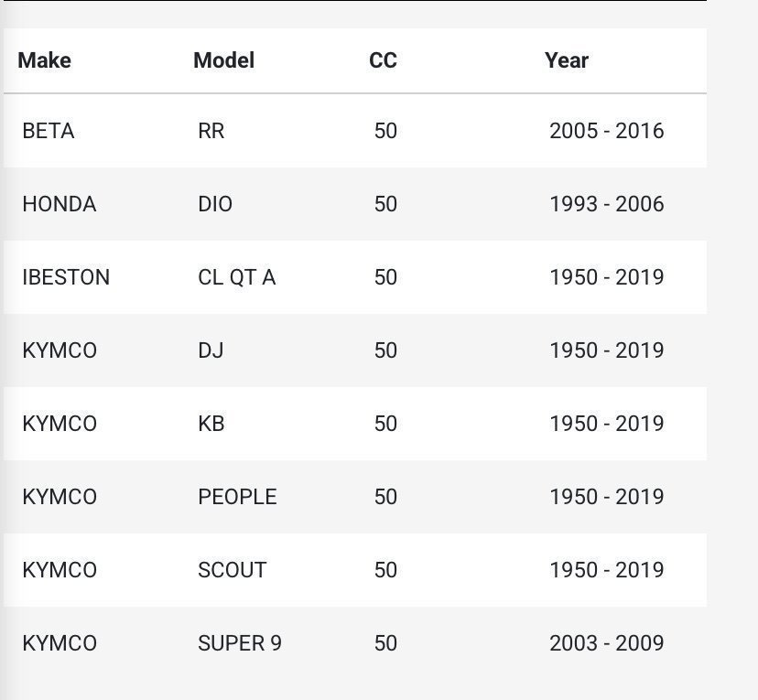Screen dimensions: 758x700
Task: Select the 1993 - 2006 year range
Action: [606, 204]
